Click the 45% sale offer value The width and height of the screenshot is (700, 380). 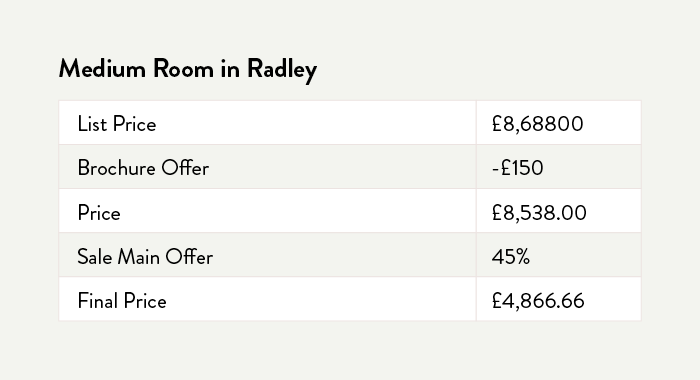tap(511, 257)
